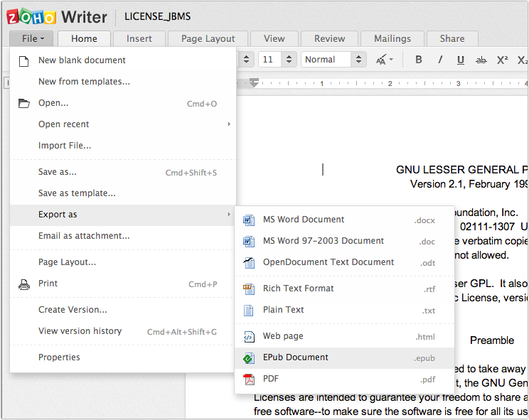The width and height of the screenshot is (529, 420).
Task: Open the File menu dropdown
Action: [31, 38]
